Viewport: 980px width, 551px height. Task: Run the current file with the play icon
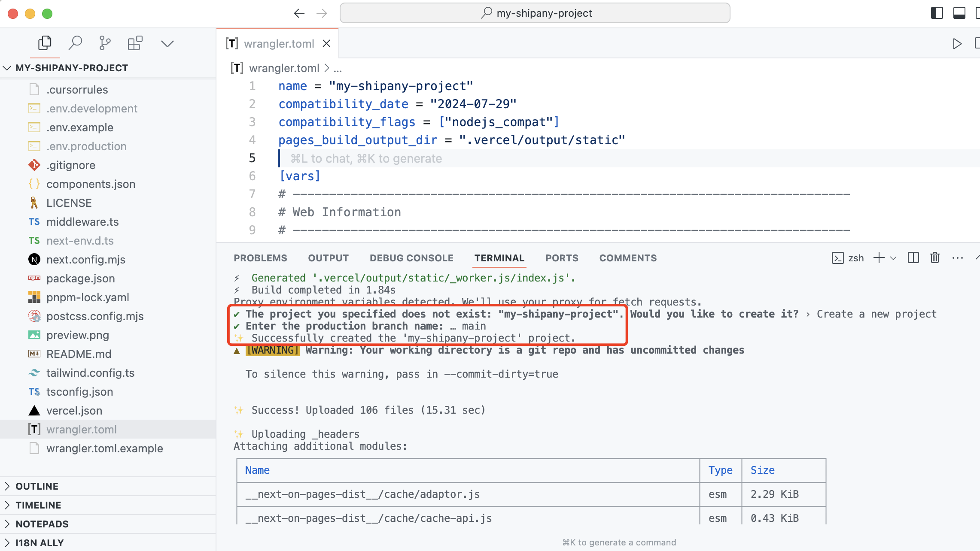957,43
